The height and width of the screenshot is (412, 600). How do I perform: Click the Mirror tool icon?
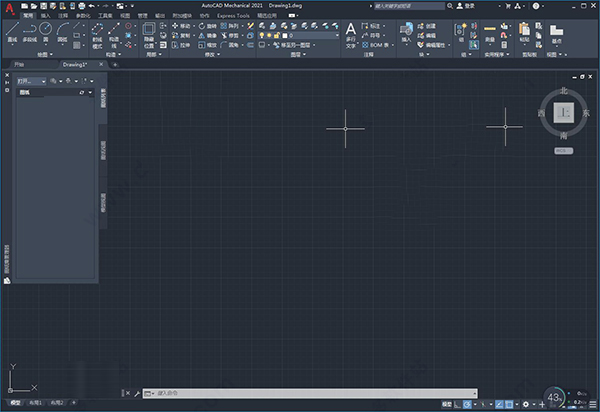[x=202, y=36]
